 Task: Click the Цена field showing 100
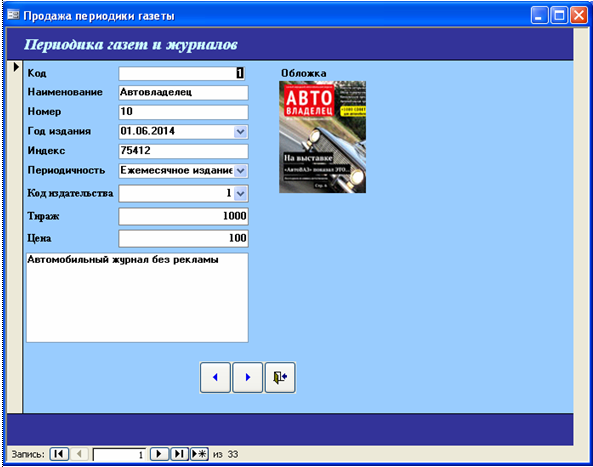point(183,238)
